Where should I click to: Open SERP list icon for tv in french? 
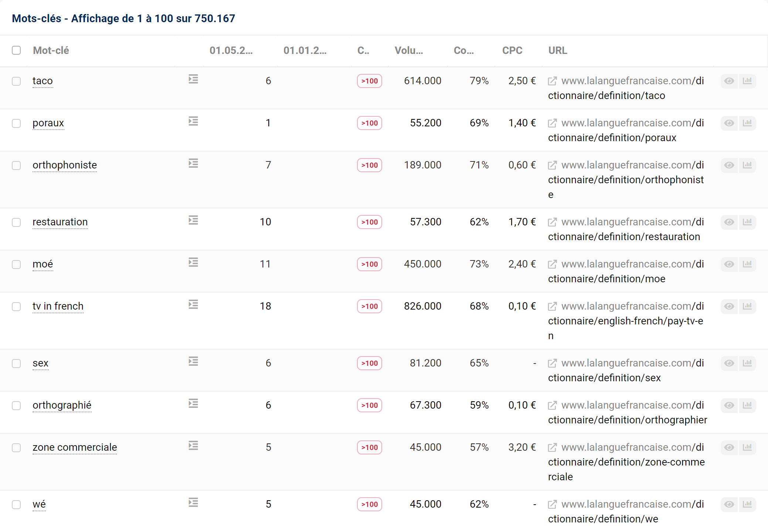point(193,304)
